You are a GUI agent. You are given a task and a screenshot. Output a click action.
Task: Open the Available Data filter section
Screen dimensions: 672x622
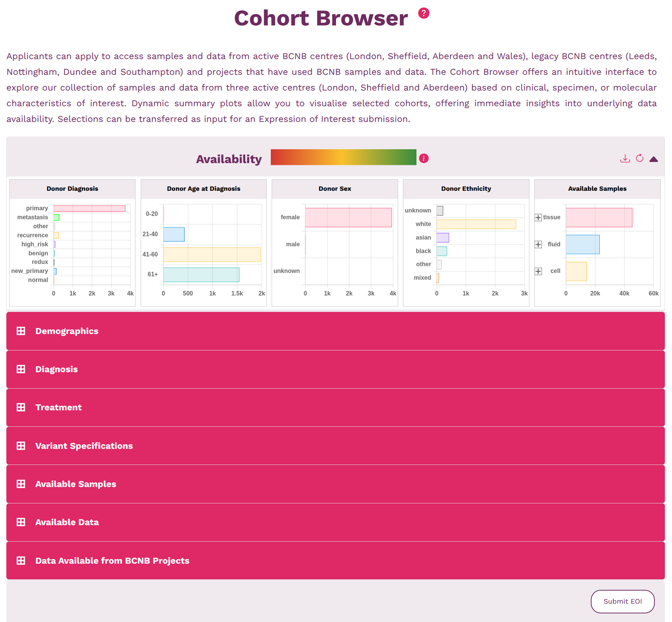67,522
